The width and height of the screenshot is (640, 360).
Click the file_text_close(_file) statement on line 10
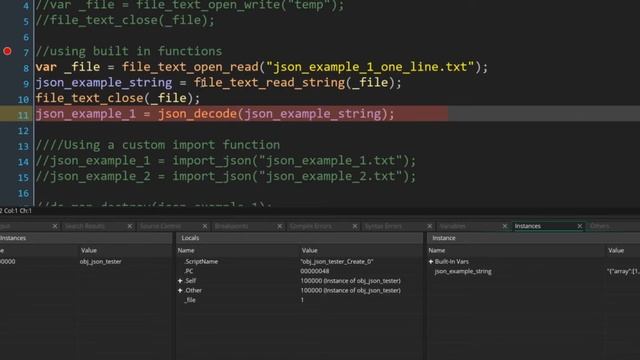118,98
